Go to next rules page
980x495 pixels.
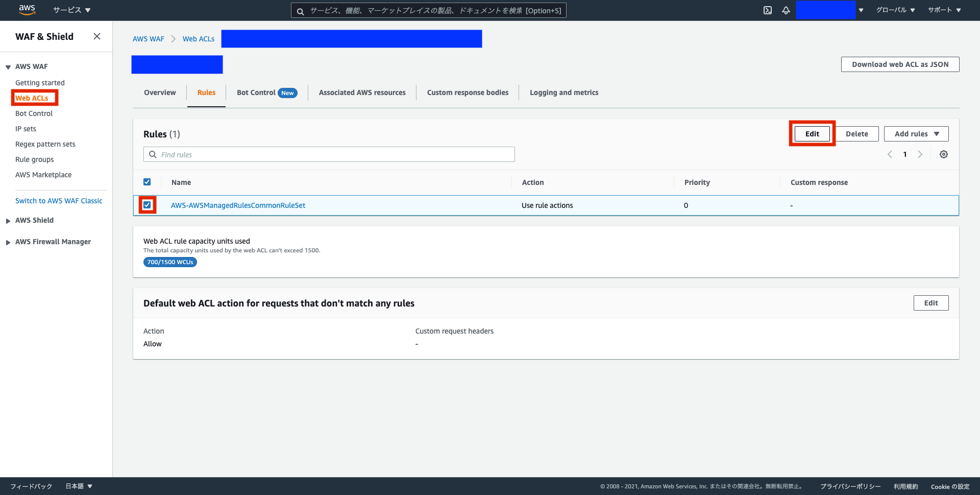(x=920, y=154)
